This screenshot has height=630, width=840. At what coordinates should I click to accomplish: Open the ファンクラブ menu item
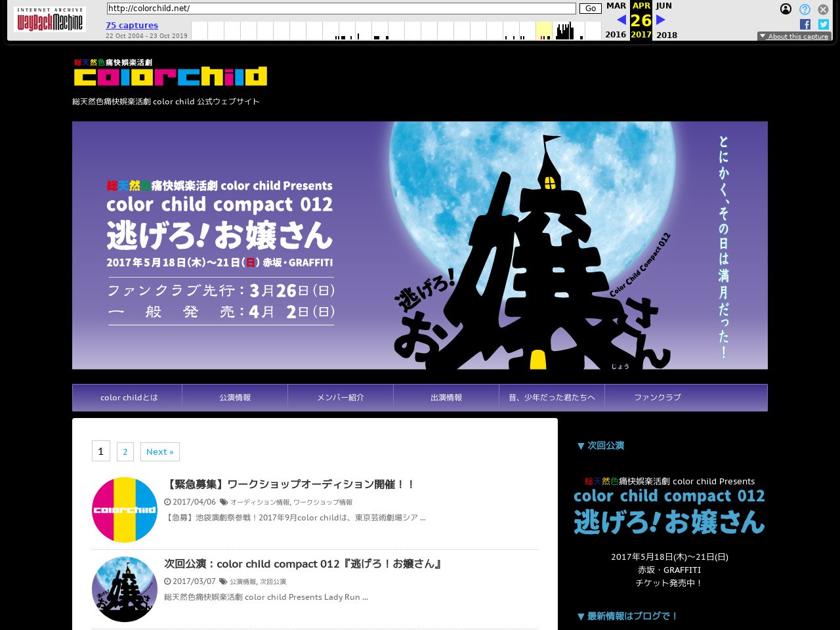pyautogui.click(x=657, y=398)
